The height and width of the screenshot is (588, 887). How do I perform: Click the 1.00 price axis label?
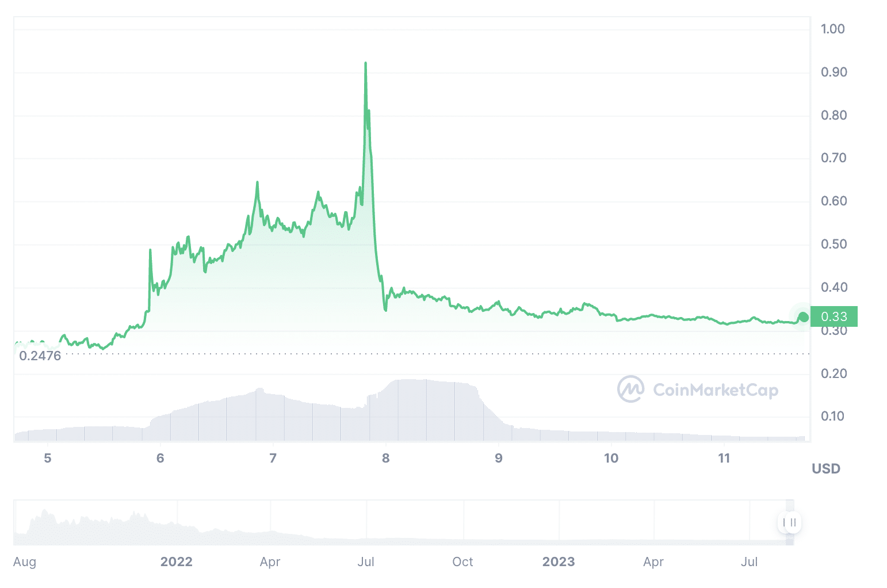833,29
